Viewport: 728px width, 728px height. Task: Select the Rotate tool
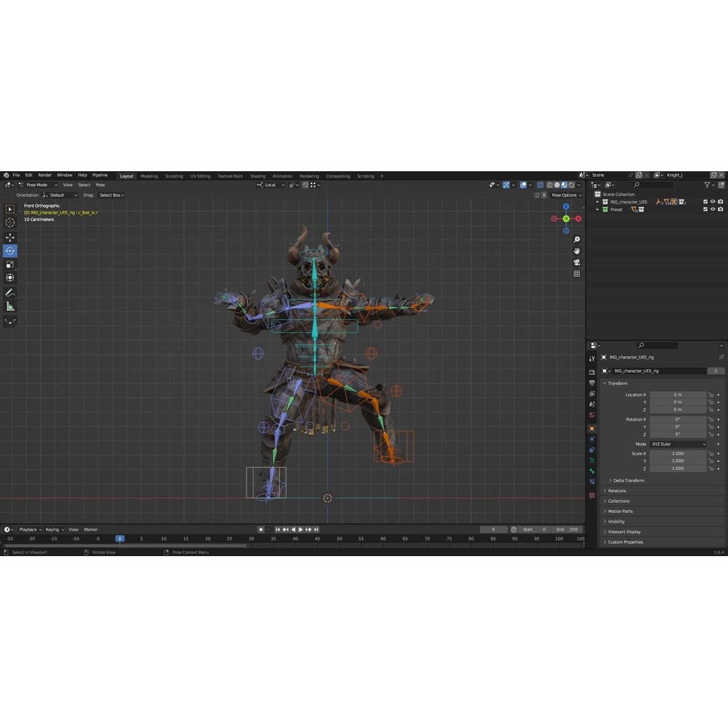(x=9, y=251)
